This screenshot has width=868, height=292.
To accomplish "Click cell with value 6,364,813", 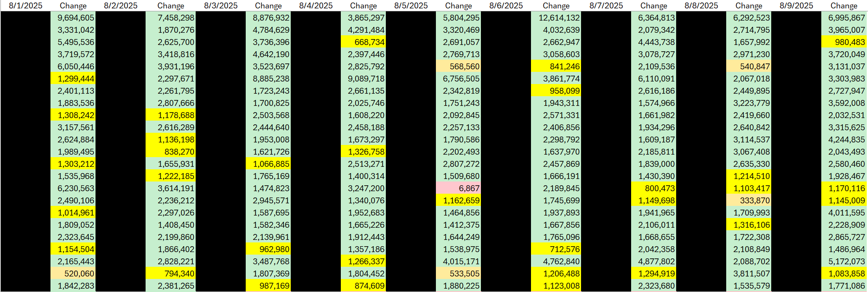I will click(653, 18).
